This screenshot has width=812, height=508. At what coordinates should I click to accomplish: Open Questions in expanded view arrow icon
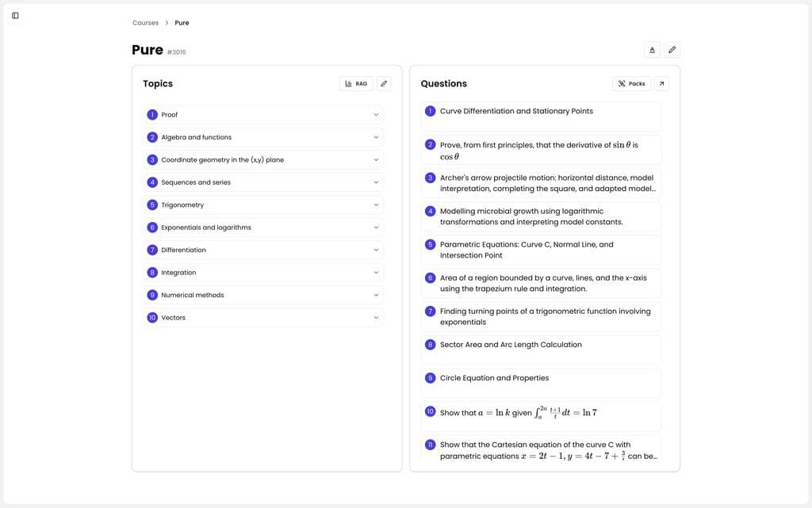(661, 83)
